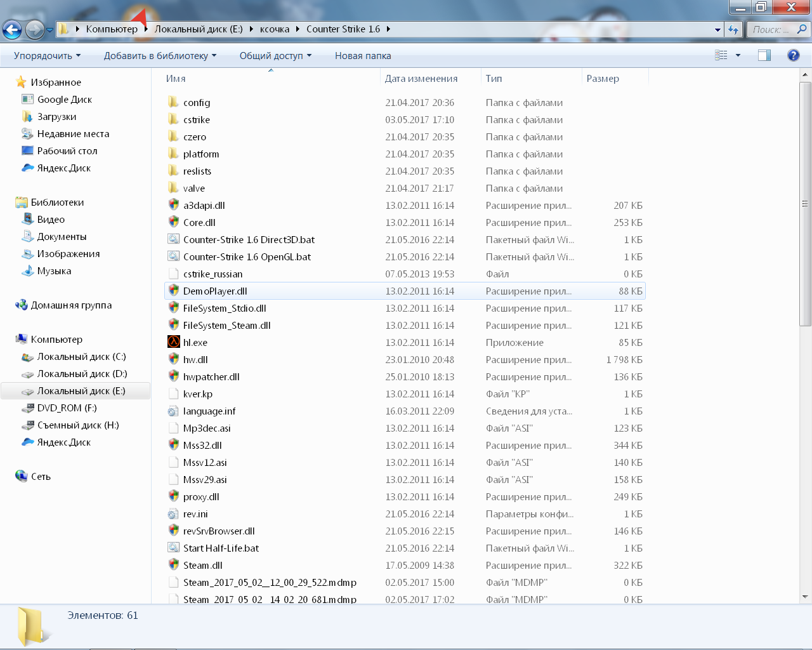Click the Back navigation arrow button
Screen dimensions: 812x650
[x=12, y=29]
